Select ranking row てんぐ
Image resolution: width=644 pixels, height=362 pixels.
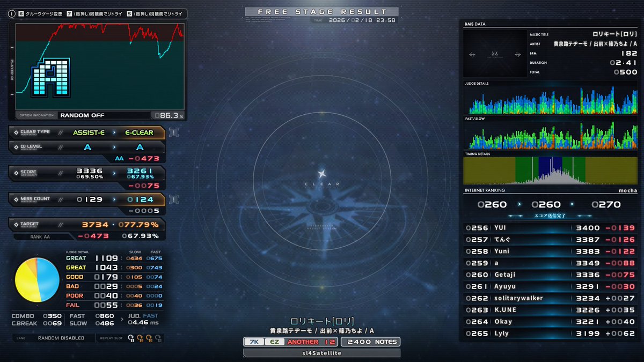click(x=551, y=240)
